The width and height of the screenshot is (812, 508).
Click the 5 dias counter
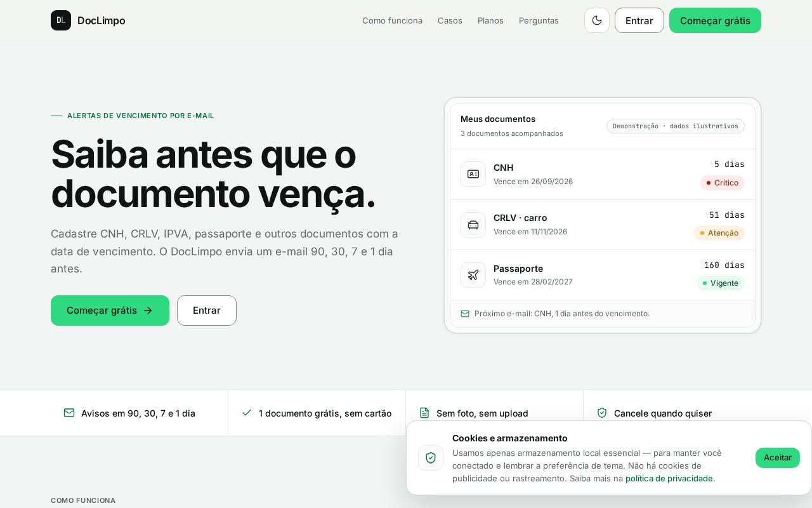tap(730, 164)
